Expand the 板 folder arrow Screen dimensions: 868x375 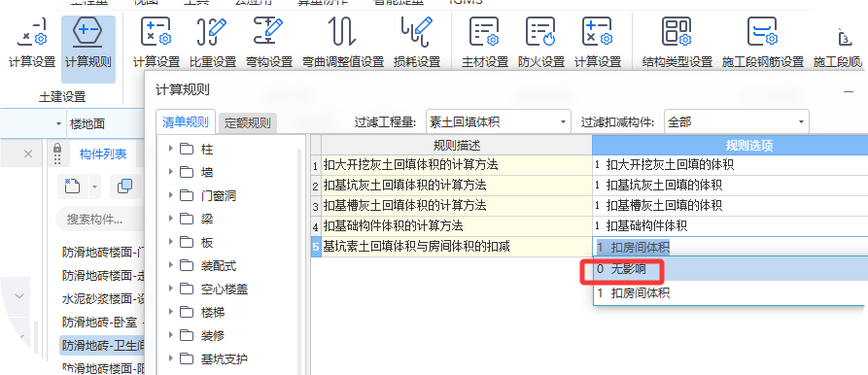[170, 242]
